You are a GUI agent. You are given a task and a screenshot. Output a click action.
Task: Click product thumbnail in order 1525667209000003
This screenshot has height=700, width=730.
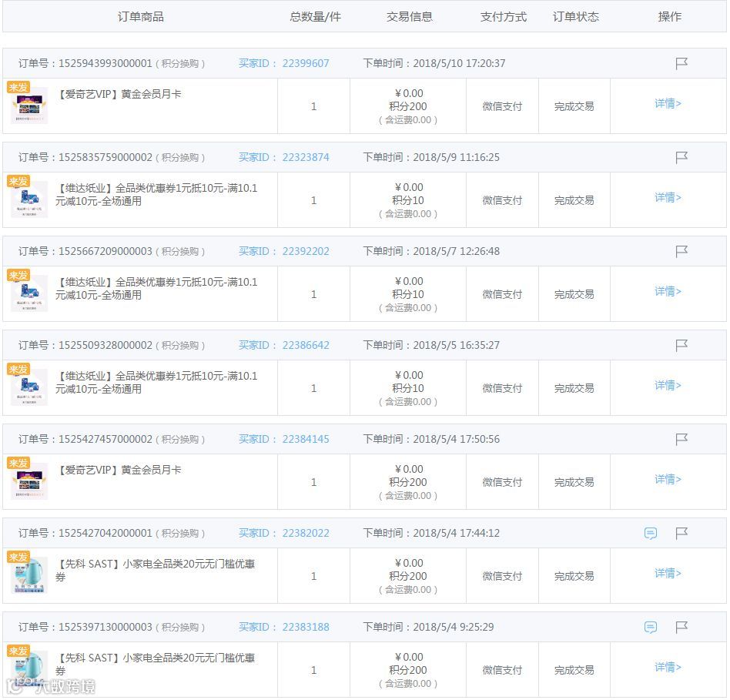28,294
